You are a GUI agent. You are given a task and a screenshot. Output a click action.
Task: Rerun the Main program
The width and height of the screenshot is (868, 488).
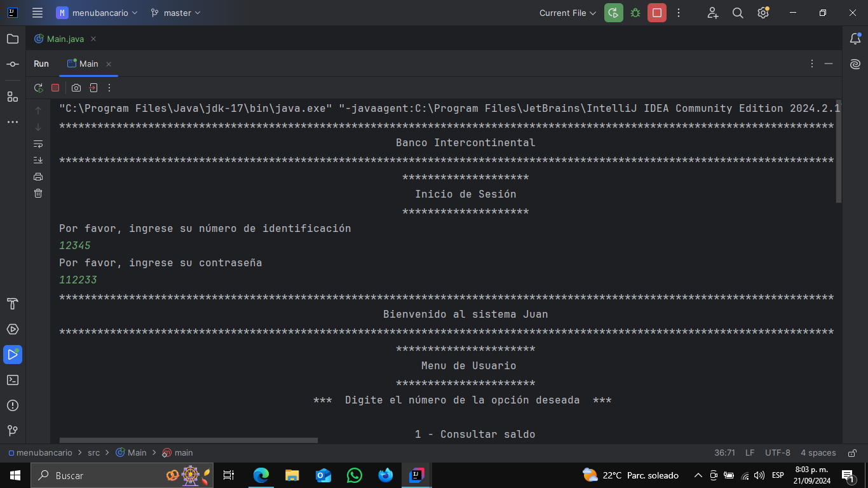[39, 88]
